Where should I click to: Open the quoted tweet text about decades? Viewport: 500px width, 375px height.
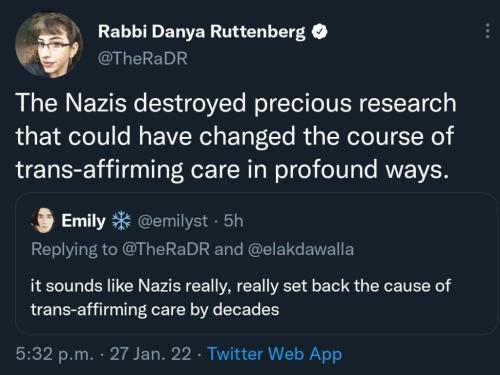point(240,298)
